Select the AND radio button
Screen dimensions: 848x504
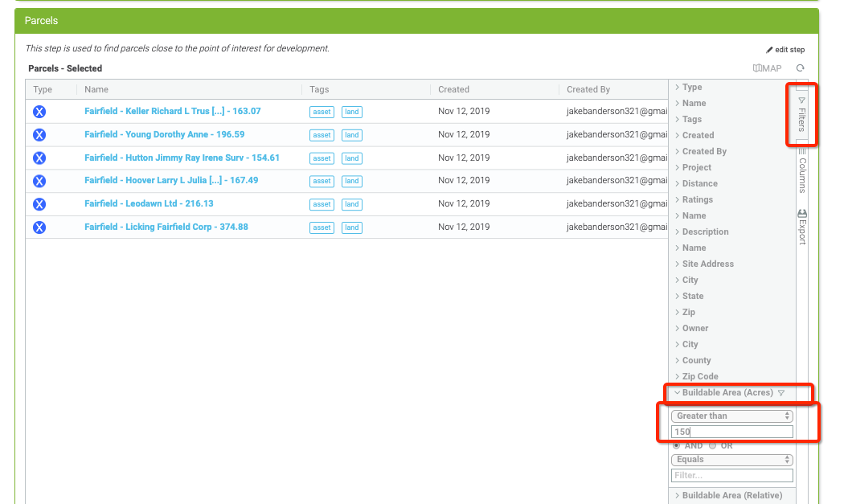pos(677,445)
